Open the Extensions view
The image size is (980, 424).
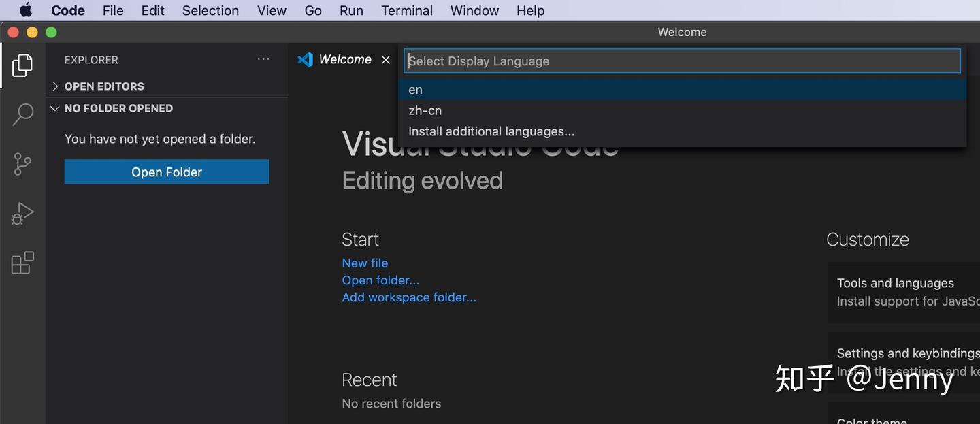pyautogui.click(x=22, y=262)
